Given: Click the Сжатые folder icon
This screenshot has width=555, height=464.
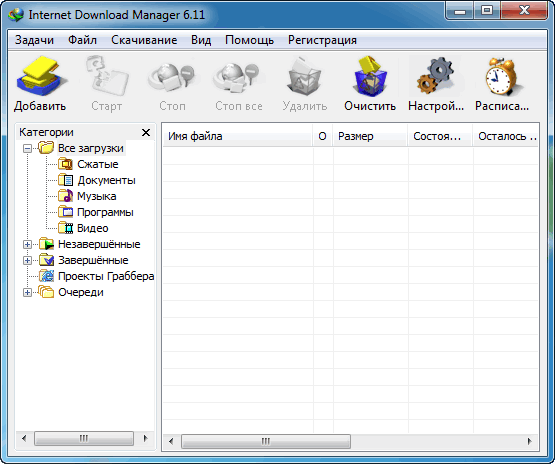Looking at the screenshot, I should (65, 164).
